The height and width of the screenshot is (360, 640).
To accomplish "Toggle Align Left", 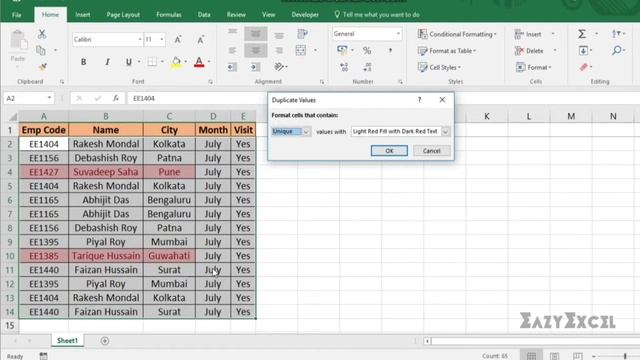I will (x=232, y=51).
